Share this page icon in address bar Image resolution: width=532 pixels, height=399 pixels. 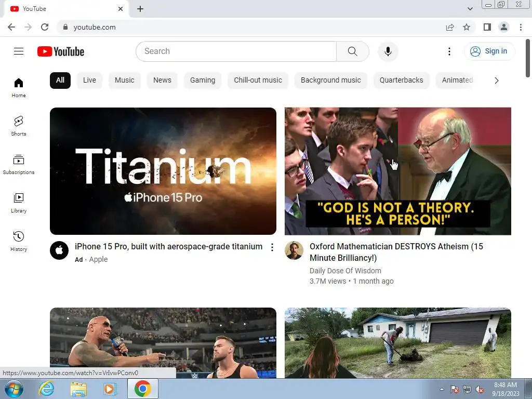click(x=450, y=27)
